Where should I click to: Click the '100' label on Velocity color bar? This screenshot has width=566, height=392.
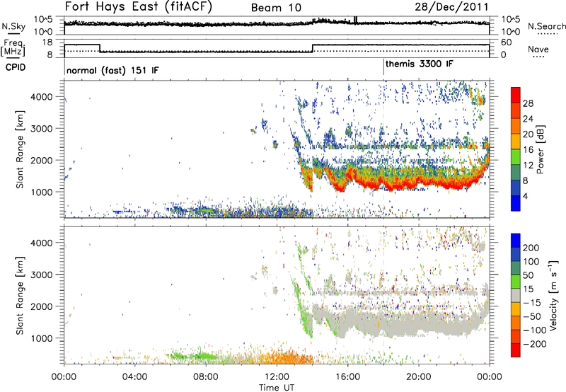point(531,262)
